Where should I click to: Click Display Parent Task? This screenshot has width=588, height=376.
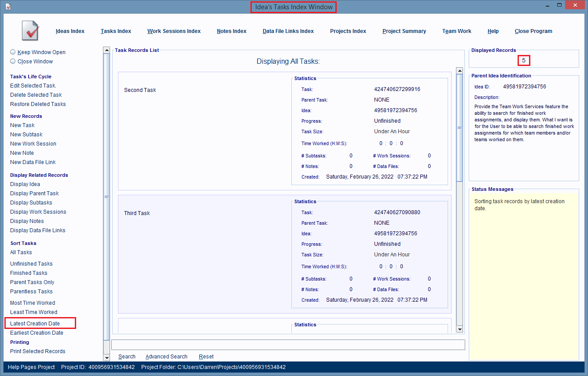(34, 193)
